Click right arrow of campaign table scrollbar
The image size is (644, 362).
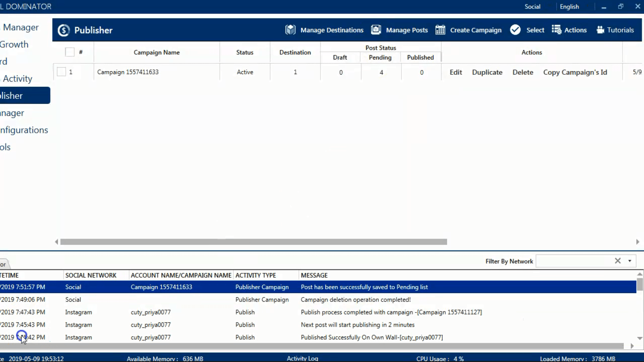point(637,242)
